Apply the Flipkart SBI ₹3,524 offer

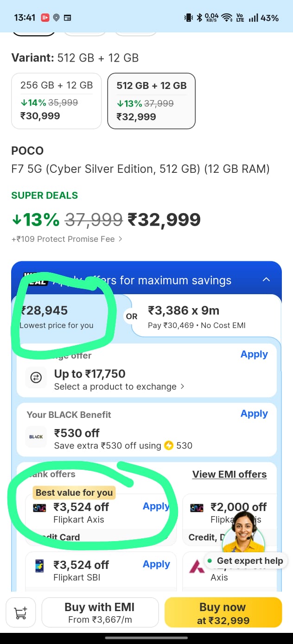coord(156,564)
